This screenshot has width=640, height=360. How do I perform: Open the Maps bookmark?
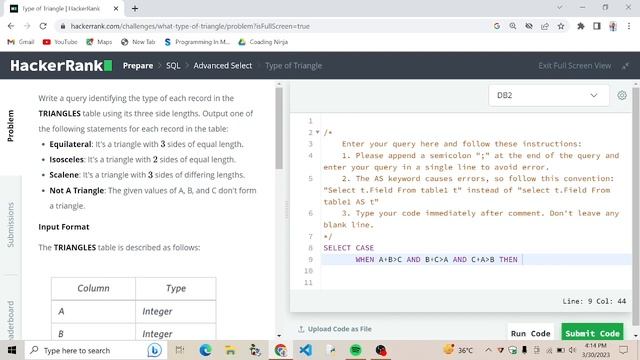pos(99,42)
